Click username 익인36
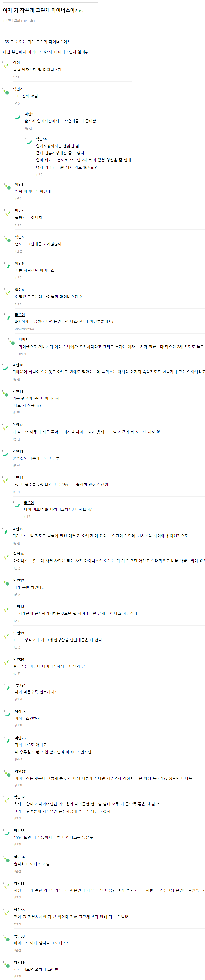The width and height of the screenshot is (205, 980). (x=19, y=910)
